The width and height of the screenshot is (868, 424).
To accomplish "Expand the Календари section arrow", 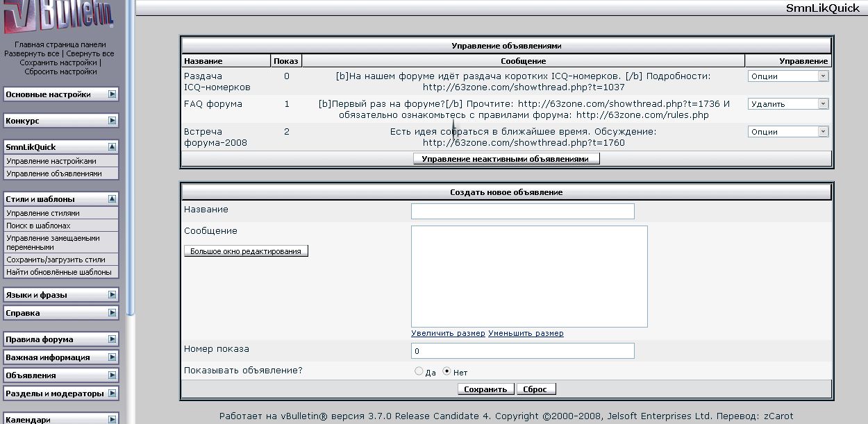I will 112,419.
